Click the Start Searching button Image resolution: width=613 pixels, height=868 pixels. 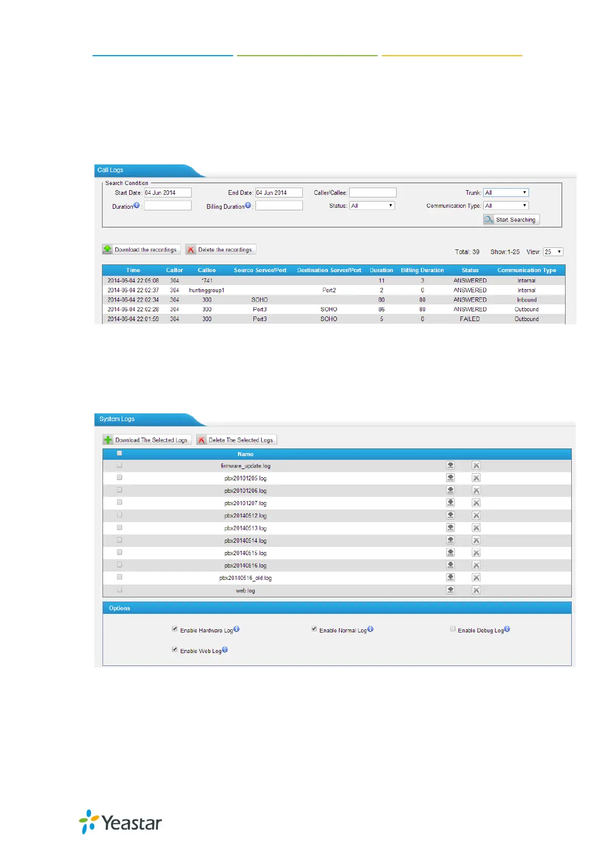click(511, 220)
